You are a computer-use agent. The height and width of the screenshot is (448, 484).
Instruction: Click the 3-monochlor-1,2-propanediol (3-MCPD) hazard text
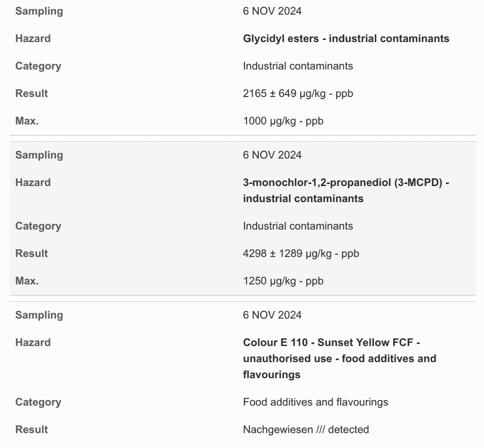click(346, 190)
